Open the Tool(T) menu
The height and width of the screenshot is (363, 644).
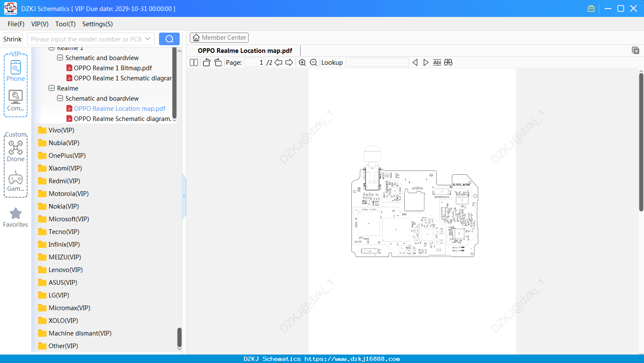(65, 24)
